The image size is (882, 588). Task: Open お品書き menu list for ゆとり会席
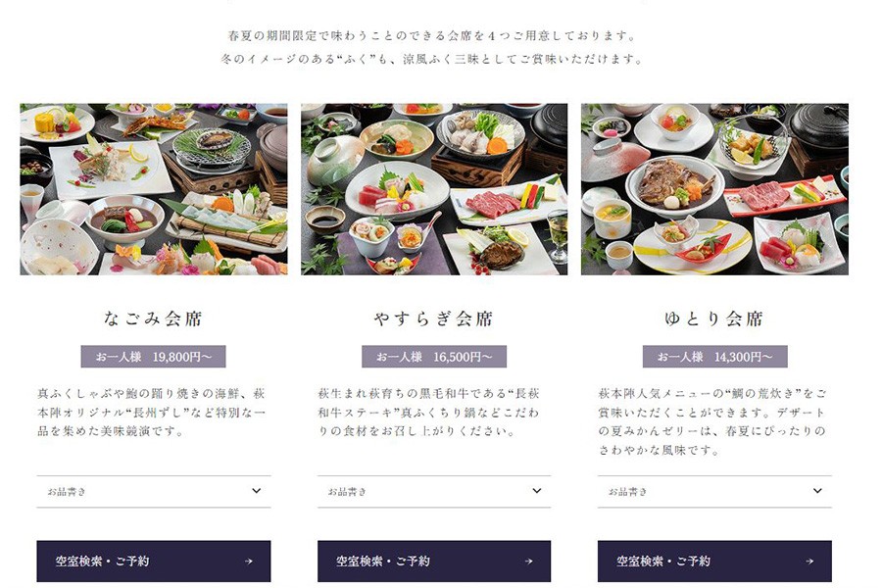point(714,491)
